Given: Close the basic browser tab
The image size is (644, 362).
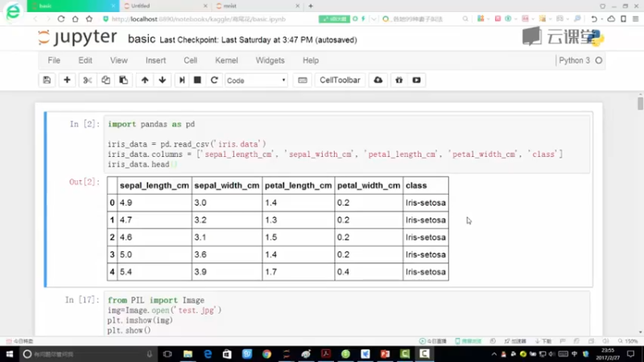Looking at the screenshot, I should pyautogui.click(x=114, y=6).
